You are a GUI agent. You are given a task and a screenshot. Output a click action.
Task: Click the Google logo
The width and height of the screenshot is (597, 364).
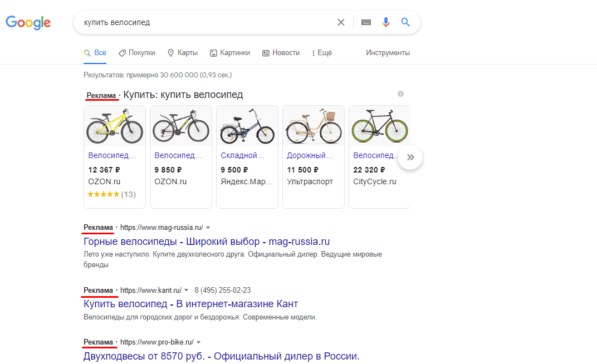click(28, 22)
